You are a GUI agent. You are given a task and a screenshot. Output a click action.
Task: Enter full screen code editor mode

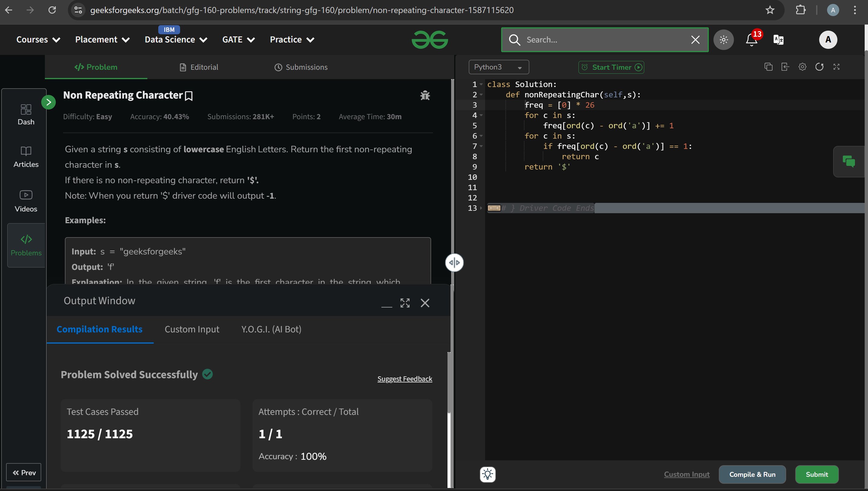tap(836, 67)
